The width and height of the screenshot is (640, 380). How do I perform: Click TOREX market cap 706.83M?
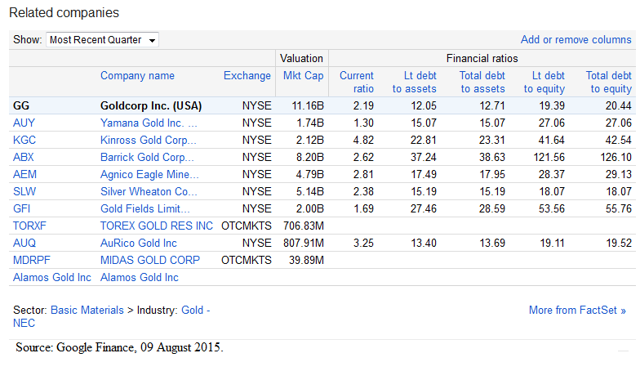(304, 226)
